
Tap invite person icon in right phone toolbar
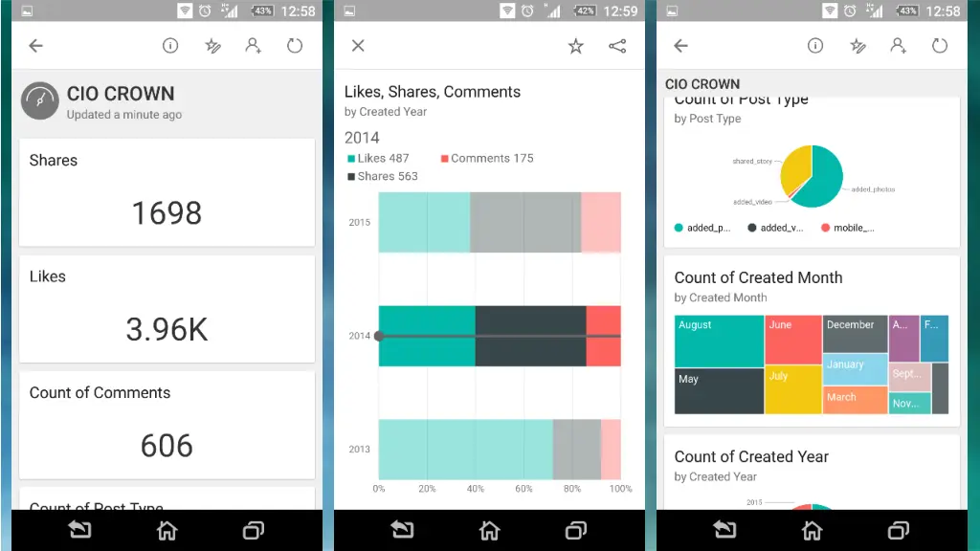pyautogui.click(x=898, y=46)
